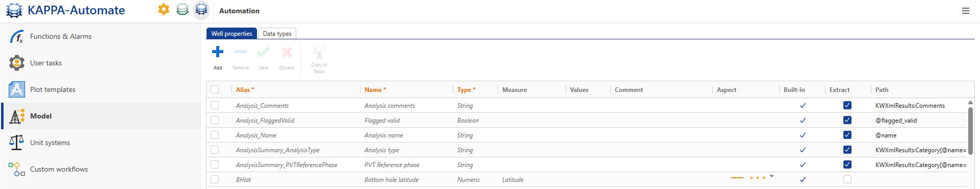Switch to the Well properties tab
This screenshot has width=980, height=189.
pyautogui.click(x=231, y=33)
